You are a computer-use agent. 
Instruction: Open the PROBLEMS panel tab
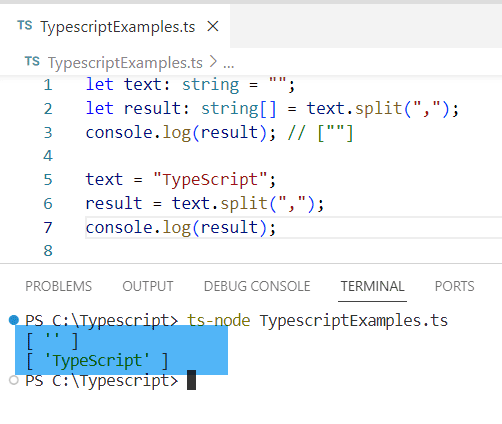59,286
